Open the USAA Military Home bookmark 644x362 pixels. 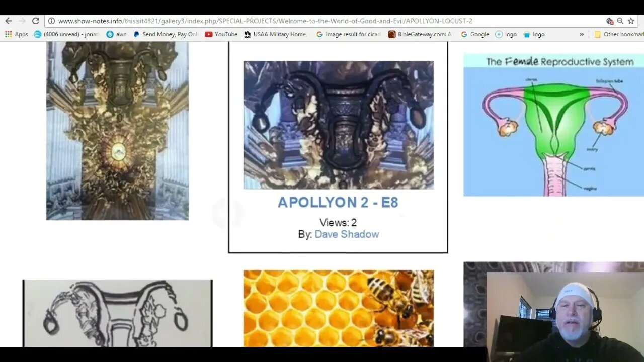tap(276, 34)
